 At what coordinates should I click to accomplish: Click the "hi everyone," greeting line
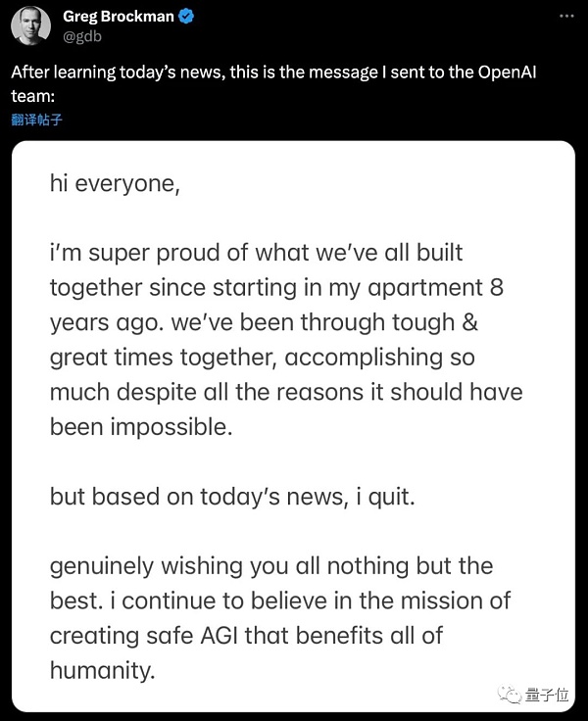[x=115, y=183]
